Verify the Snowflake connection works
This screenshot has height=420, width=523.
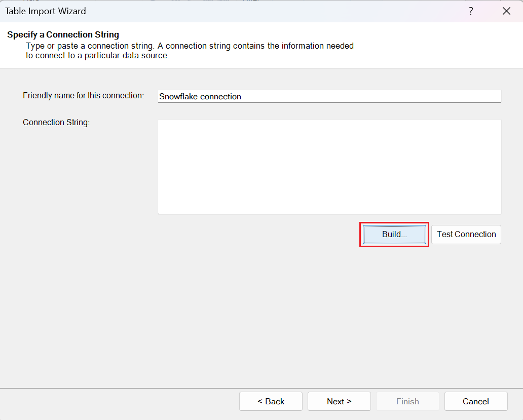click(466, 234)
